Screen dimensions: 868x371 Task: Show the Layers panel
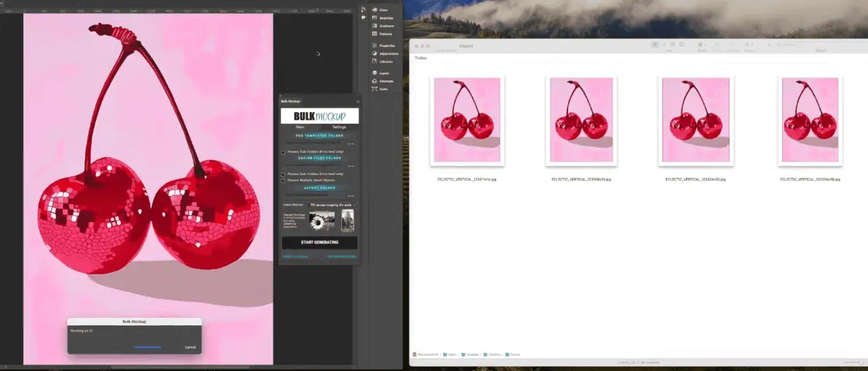click(384, 73)
